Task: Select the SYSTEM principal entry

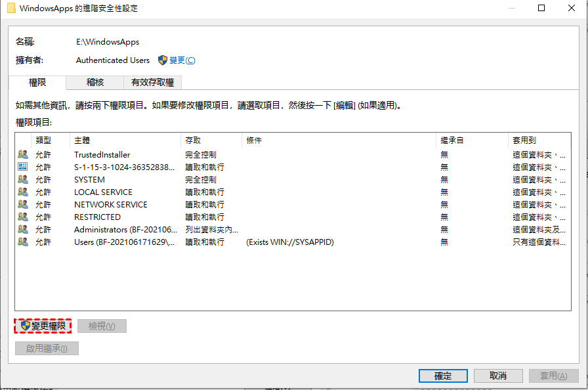Action: pyautogui.click(x=89, y=180)
